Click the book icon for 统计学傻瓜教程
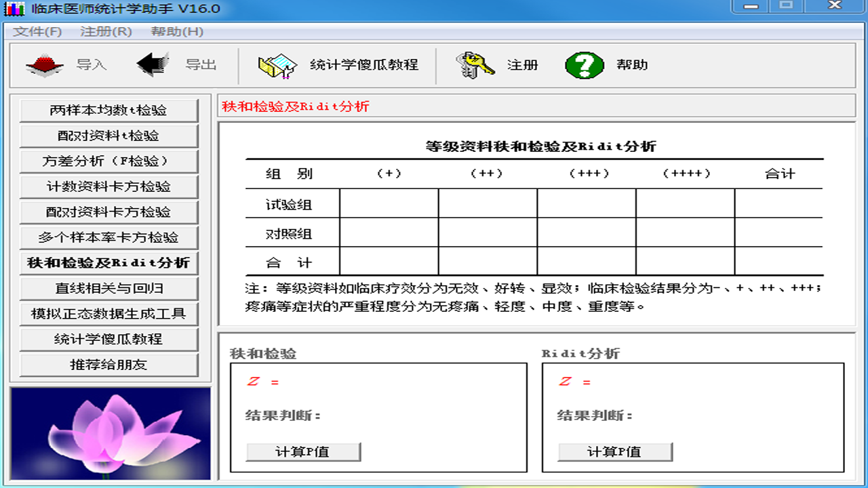This screenshot has width=868, height=488. [277, 64]
